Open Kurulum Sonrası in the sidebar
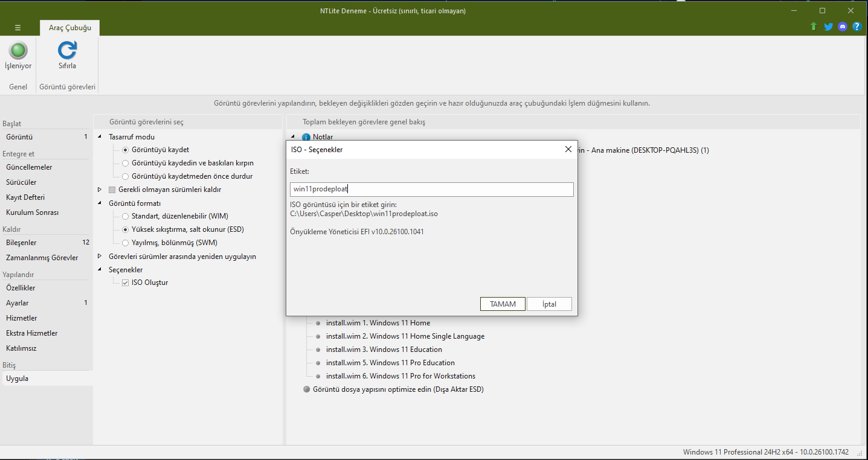 pyautogui.click(x=47, y=212)
